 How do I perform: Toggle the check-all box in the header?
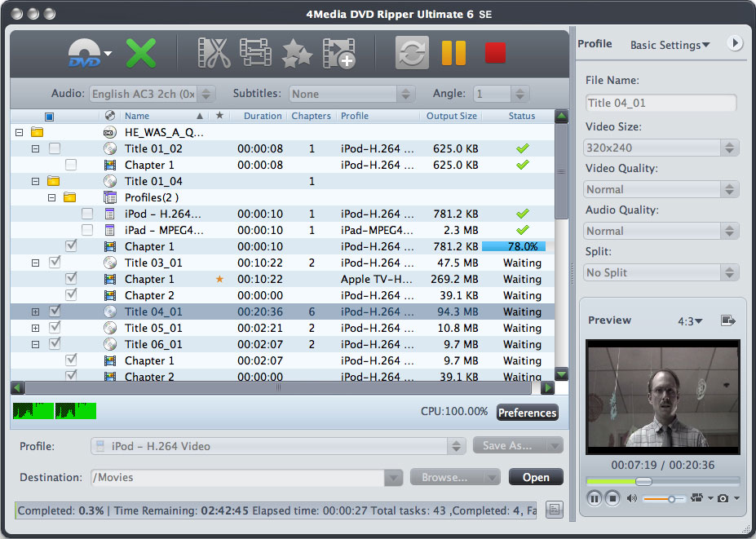[49, 116]
